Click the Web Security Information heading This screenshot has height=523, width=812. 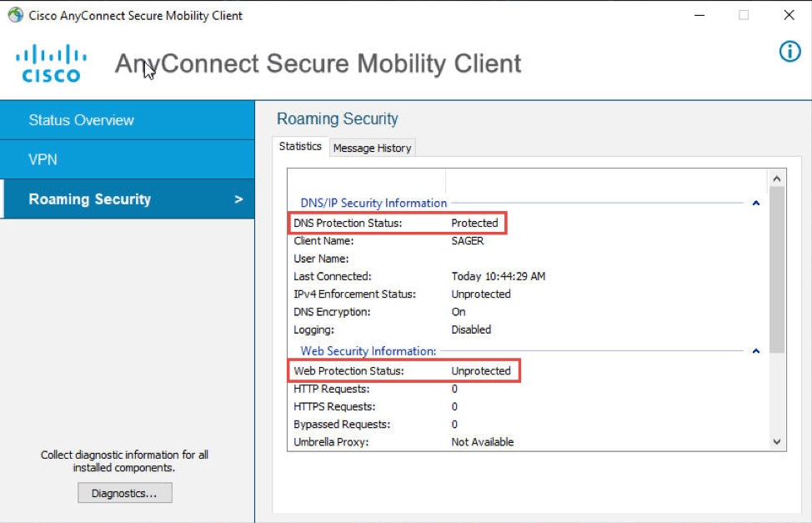click(x=368, y=351)
